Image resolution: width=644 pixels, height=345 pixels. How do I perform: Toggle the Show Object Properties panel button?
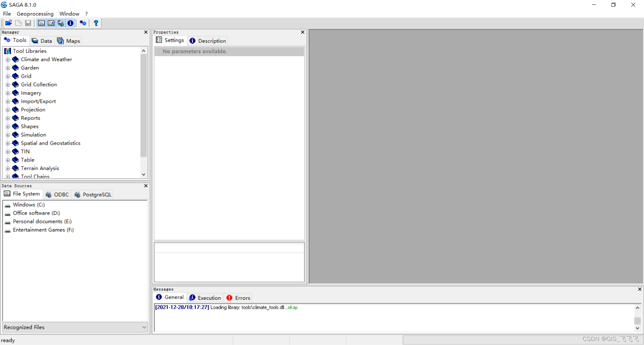51,23
